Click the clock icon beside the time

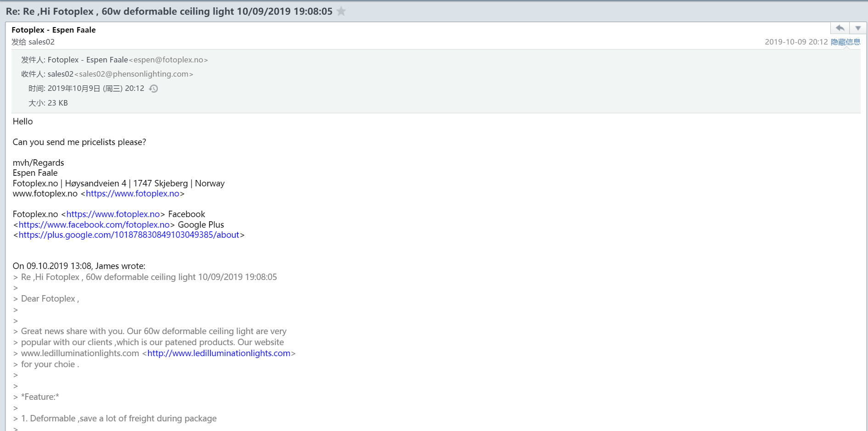(154, 89)
